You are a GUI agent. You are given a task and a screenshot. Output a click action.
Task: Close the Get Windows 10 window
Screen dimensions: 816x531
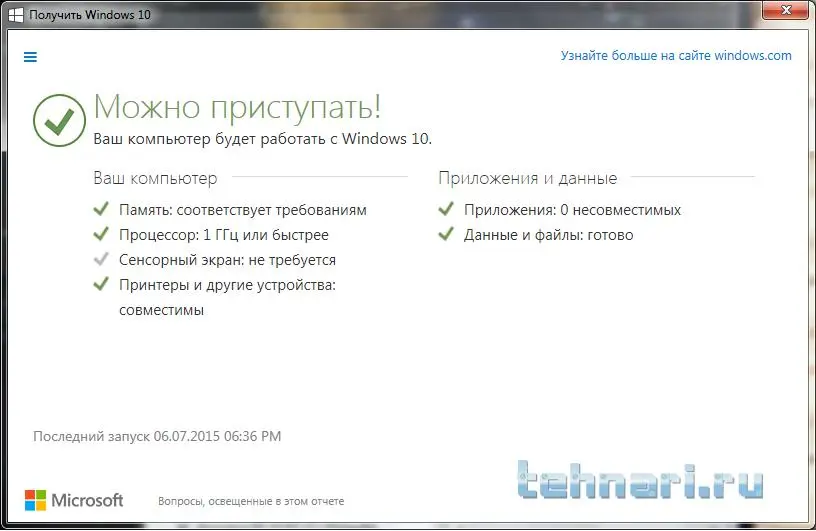[x=786, y=10]
